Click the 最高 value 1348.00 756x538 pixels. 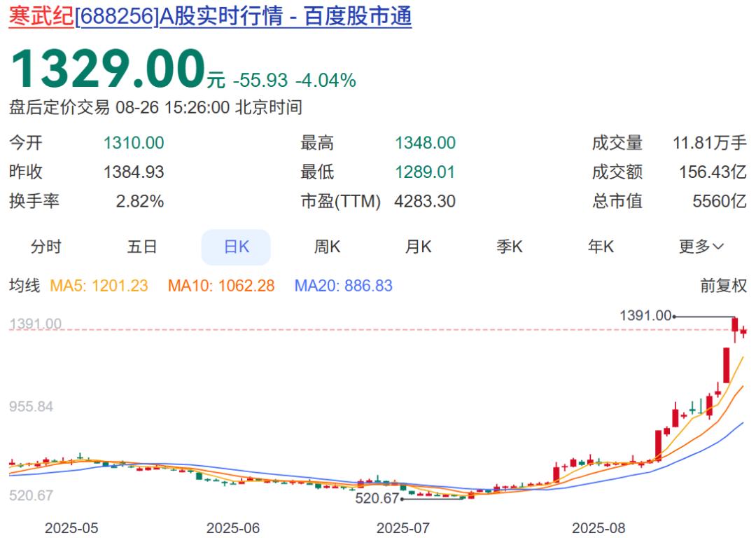click(426, 143)
